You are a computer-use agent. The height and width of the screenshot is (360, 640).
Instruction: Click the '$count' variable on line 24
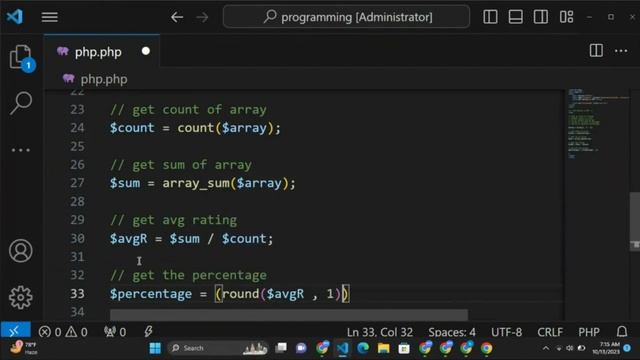[x=132, y=128]
